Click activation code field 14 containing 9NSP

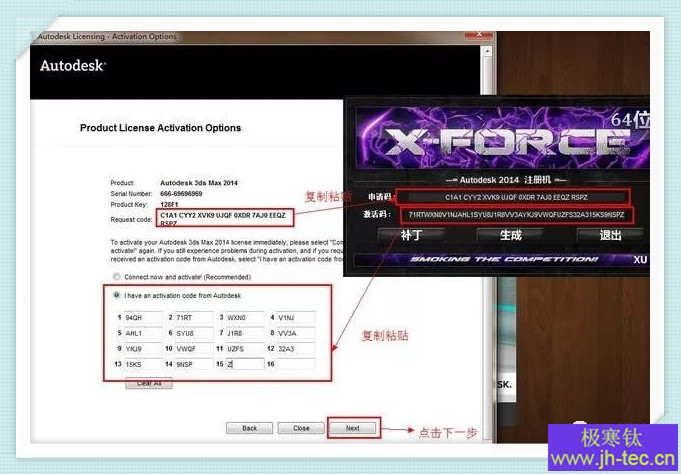pyautogui.click(x=194, y=364)
